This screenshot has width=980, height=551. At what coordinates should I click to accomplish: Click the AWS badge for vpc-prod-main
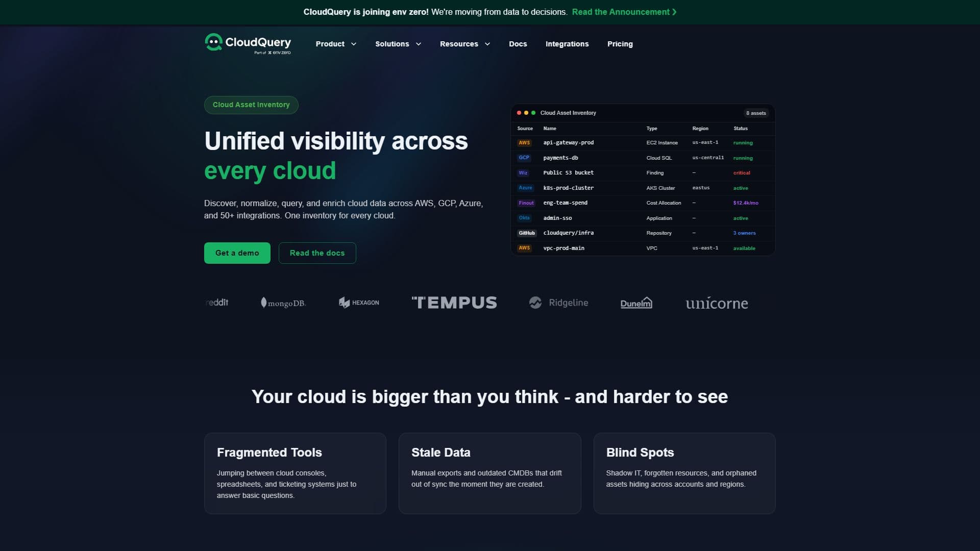(x=524, y=248)
